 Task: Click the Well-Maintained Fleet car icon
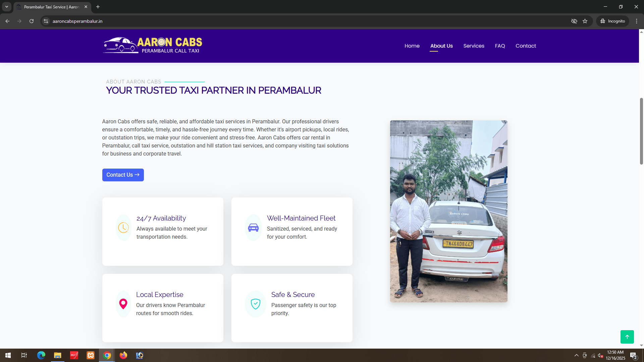253,228
